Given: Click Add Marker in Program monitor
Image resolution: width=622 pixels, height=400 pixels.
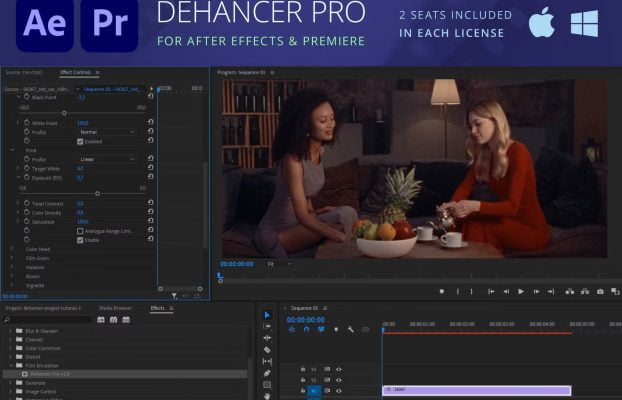Looking at the screenshot, I should point(442,291).
